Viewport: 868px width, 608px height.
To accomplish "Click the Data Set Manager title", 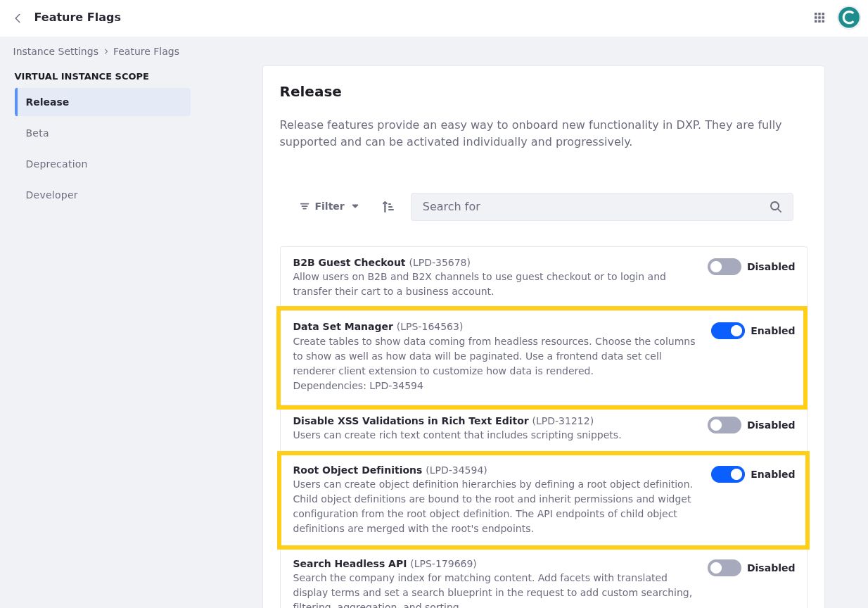I will (x=343, y=327).
